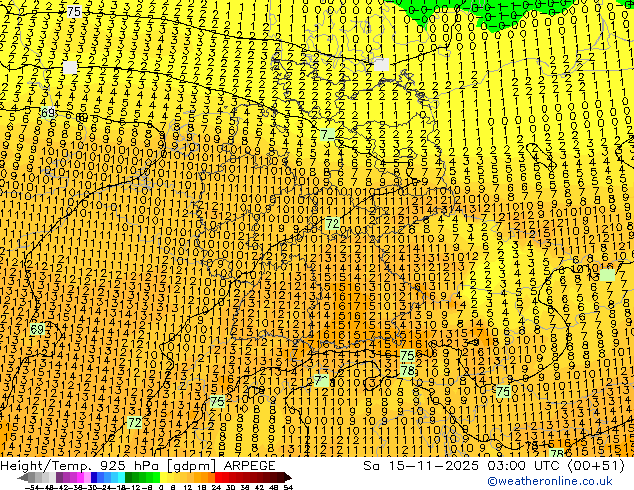634x490 pixels.
Task: Select the "12" tick label on the legend scale
Action: 188,488
